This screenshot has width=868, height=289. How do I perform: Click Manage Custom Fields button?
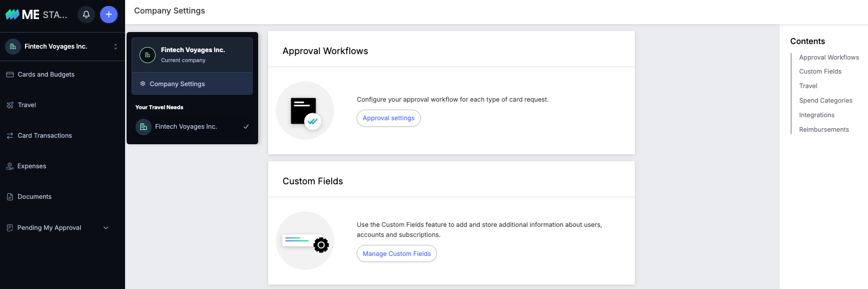point(397,254)
